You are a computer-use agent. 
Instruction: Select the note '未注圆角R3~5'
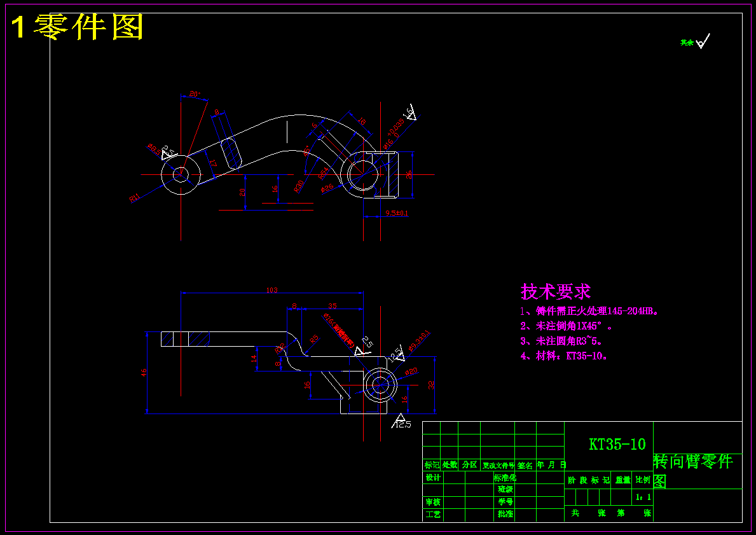[561, 341]
